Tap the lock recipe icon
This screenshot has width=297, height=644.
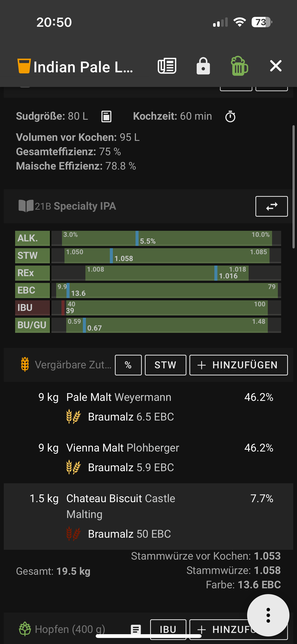click(x=203, y=66)
